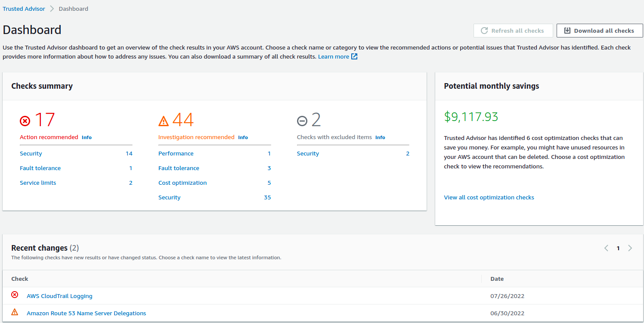Open Performance under Investigation recommended
Viewport: 644px width, 323px height.
(x=176, y=154)
